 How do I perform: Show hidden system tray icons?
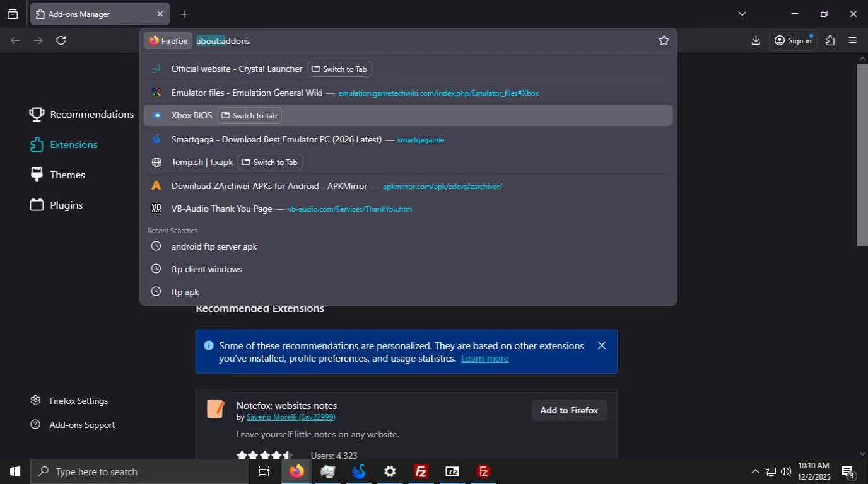755,471
